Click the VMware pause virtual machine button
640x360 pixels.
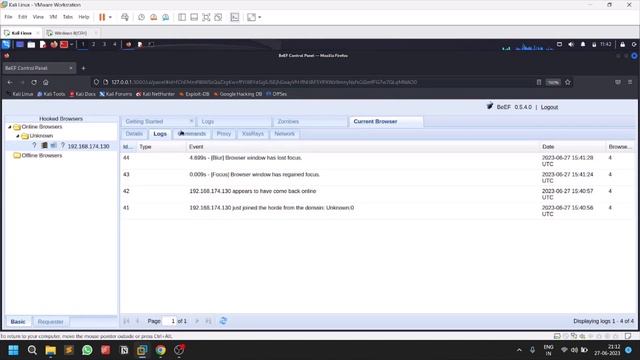coord(102,17)
